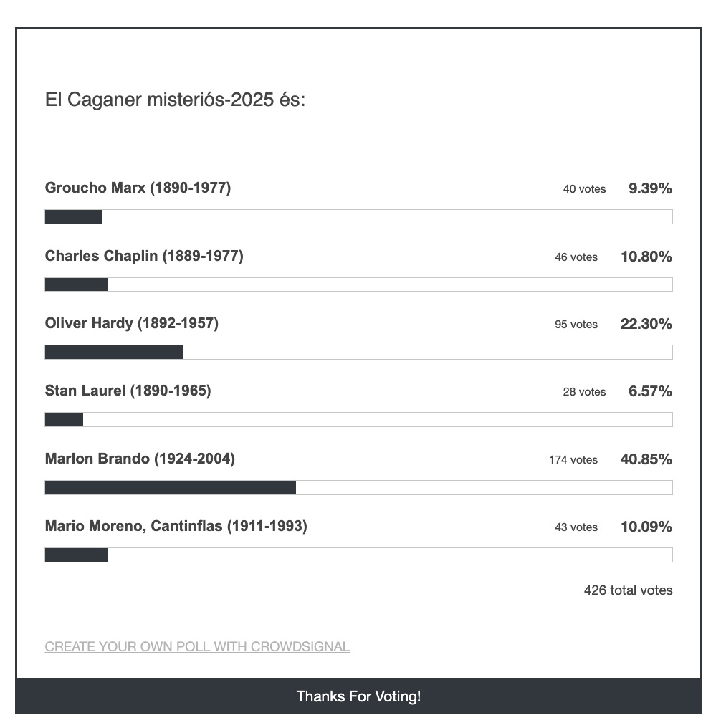Click the Thanks For Voting banner
Viewport: 721px width, 728px height.
[358, 696]
